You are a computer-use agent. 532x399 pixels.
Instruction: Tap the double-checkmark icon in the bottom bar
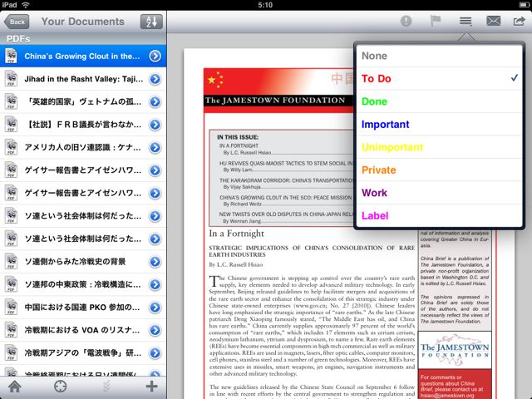[x=106, y=386]
